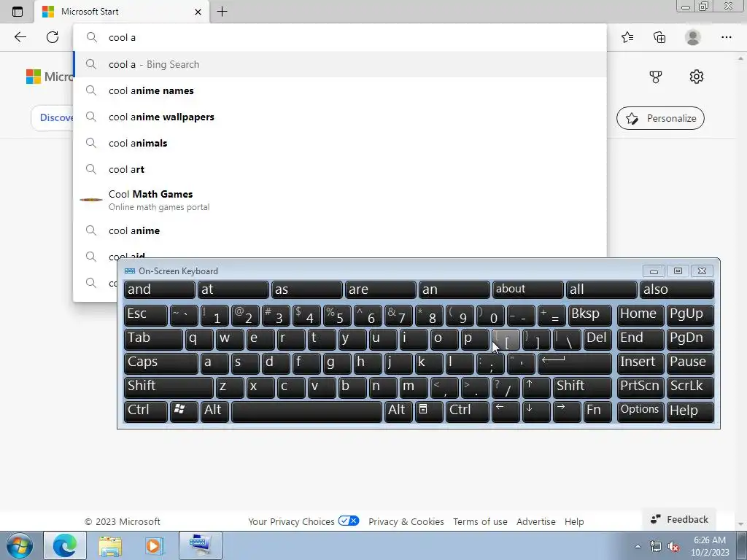
Task: Open the Advertise footer link
Action: (x=536, y=521)
